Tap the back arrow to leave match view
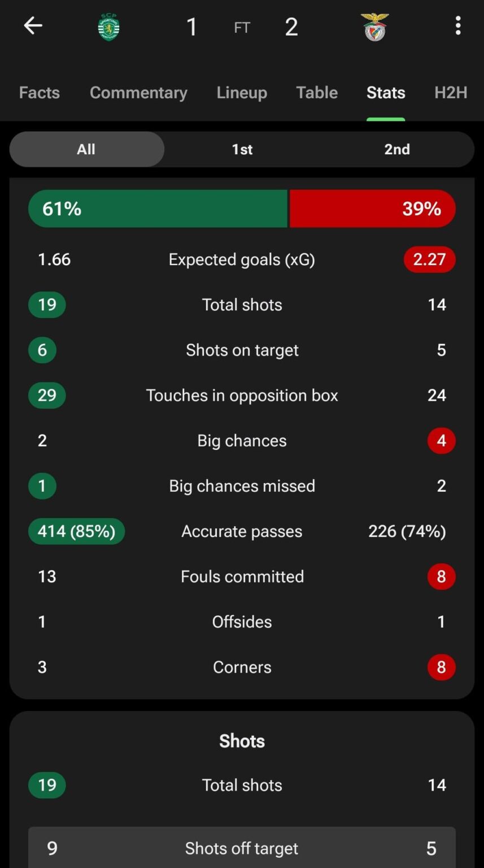Screen dimensions: 484x868 (33, 25)
